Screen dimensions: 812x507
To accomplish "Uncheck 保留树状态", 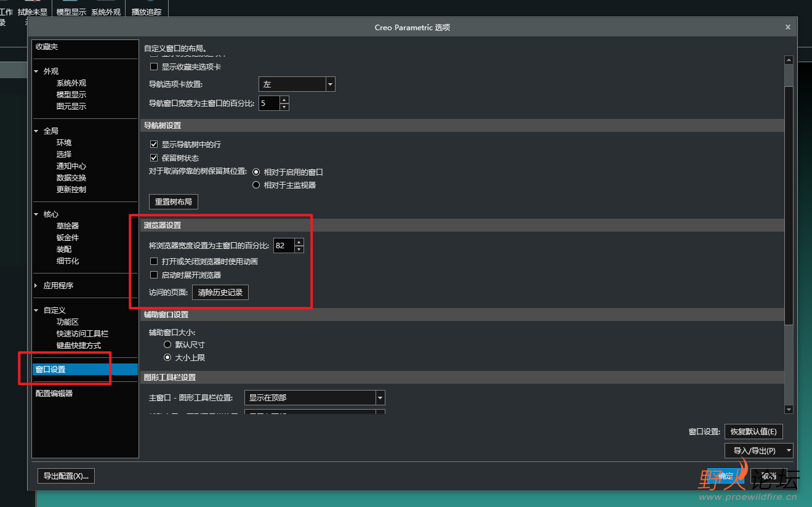I will pyautogui.click(x=154, y=158).
